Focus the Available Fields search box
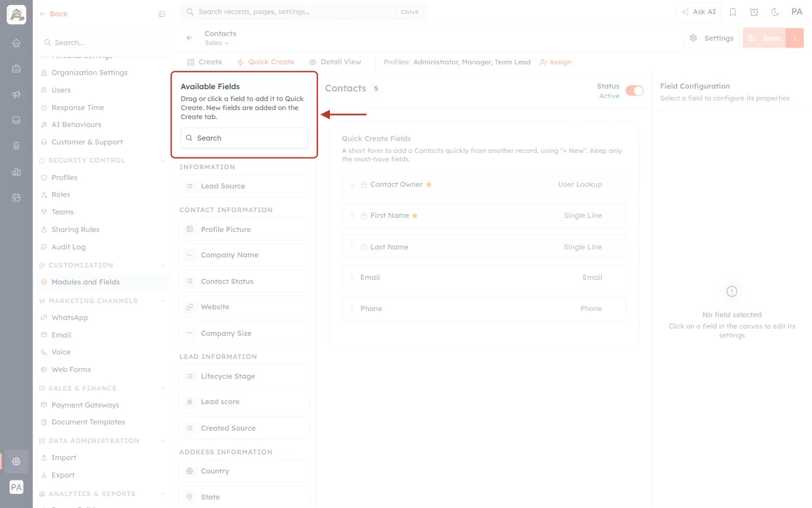 tap(244, 138)
